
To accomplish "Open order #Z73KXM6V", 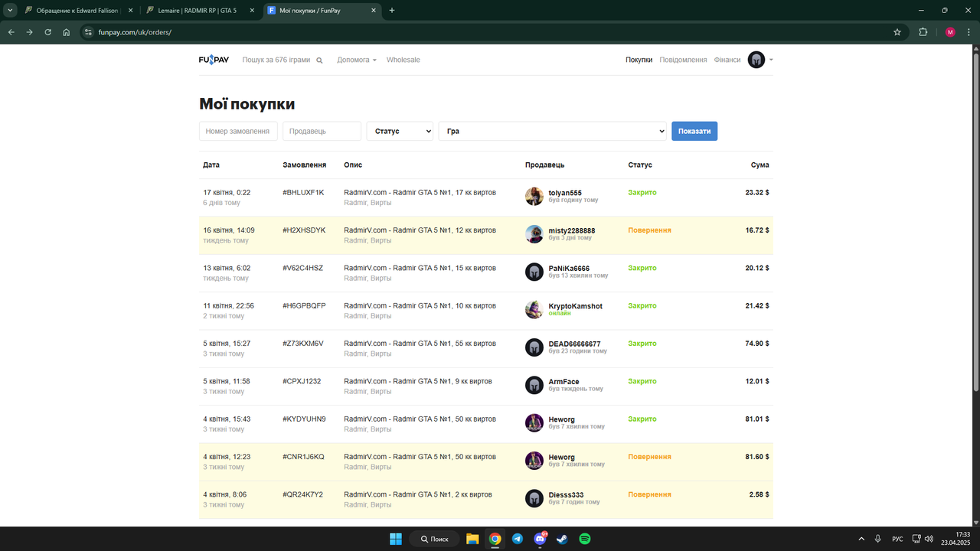I will pos(303,344).
